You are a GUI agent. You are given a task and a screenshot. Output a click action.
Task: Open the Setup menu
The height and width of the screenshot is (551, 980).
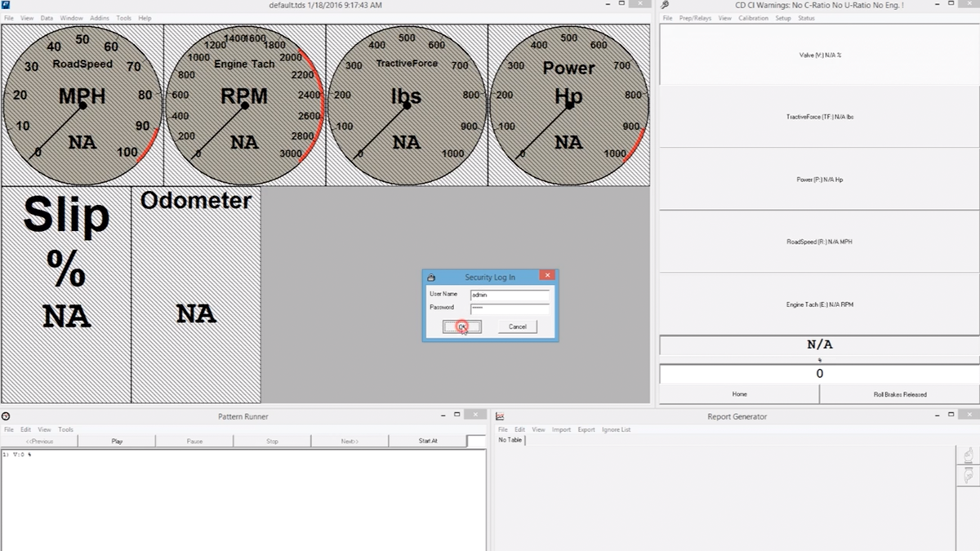pyautogui.click(x=783, y=18)
